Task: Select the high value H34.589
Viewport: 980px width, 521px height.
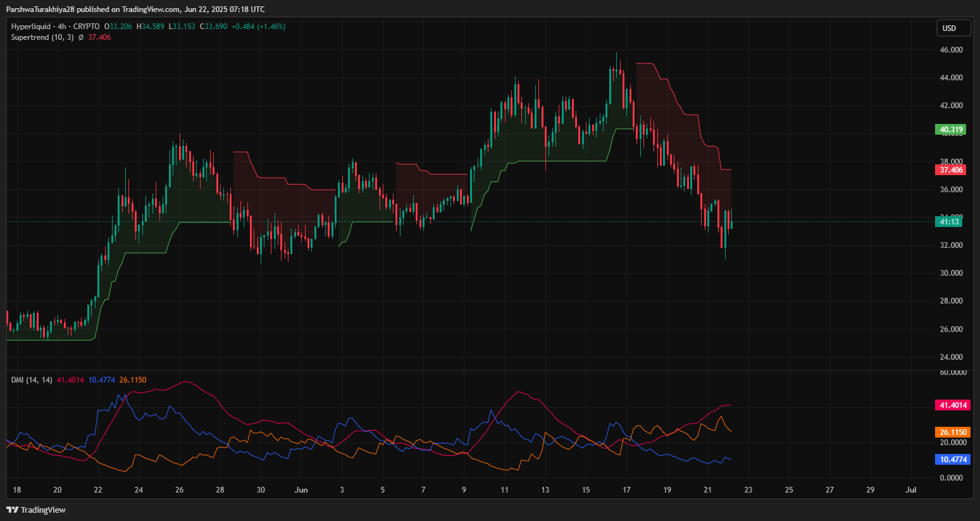Action: tap(151, 27)
